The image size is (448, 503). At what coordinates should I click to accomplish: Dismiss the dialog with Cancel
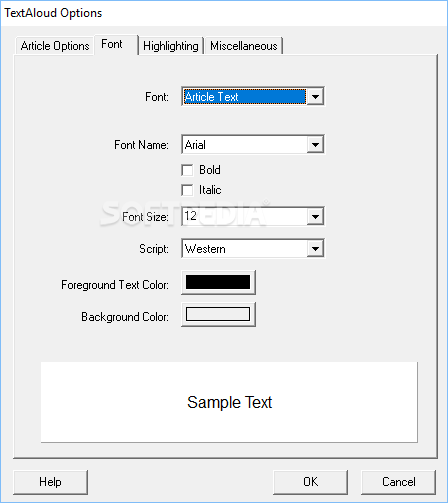tap(398, 482)
